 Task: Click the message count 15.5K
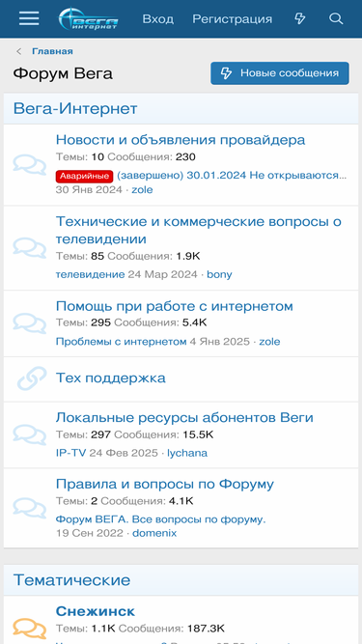tap(198, 434)
